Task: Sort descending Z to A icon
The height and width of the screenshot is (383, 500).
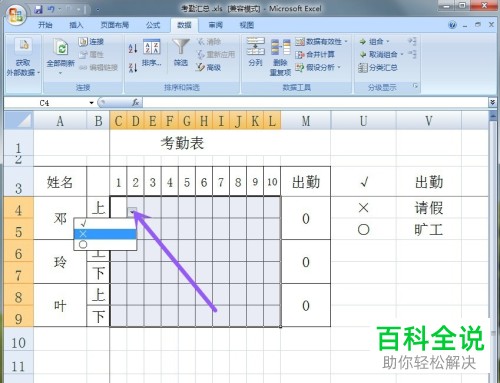Action: point(133,68)
